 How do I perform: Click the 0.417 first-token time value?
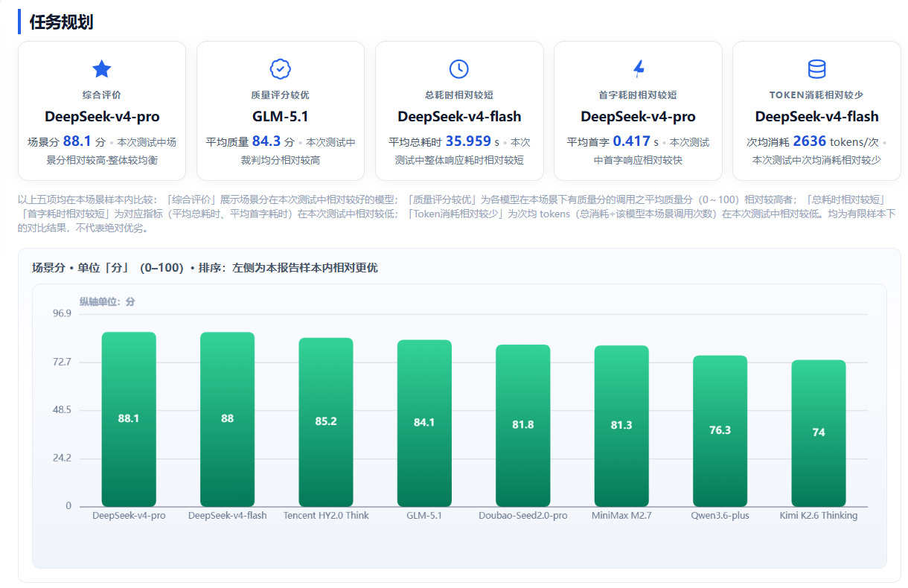631,141
